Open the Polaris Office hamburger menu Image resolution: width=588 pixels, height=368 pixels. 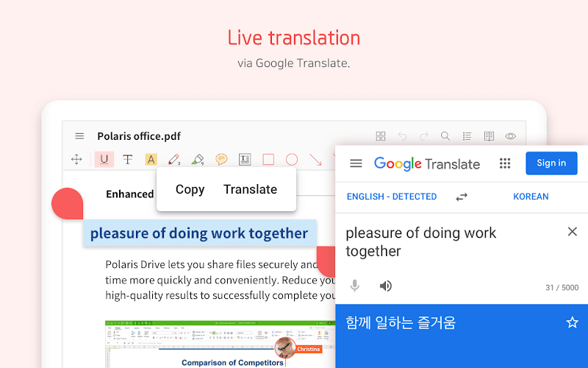(79, 136)
